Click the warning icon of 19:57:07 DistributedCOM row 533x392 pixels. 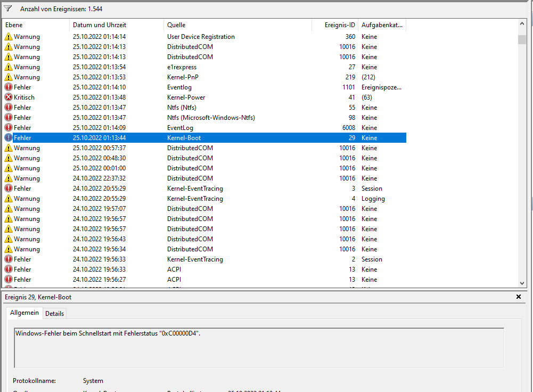click(x=9, y=209)
